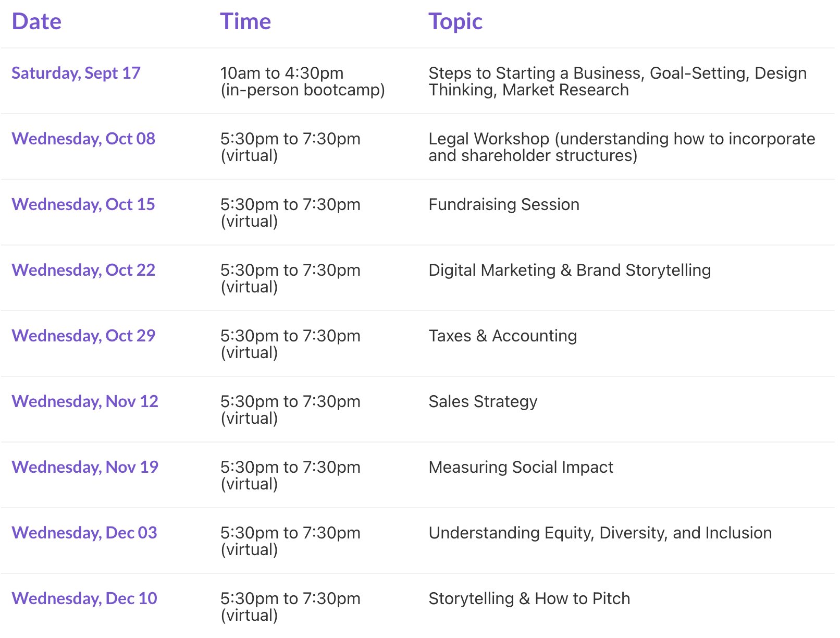Screen dimensions: 840x638
Task: Click the Saturday, Sept 17 date link
Action: (x=76, y=73)
